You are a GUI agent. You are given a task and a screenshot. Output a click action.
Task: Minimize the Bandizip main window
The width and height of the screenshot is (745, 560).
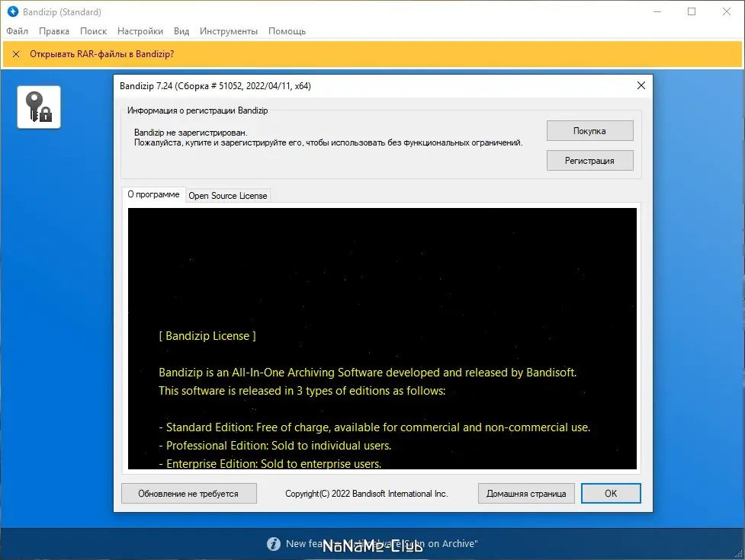[x=657, y=11]
